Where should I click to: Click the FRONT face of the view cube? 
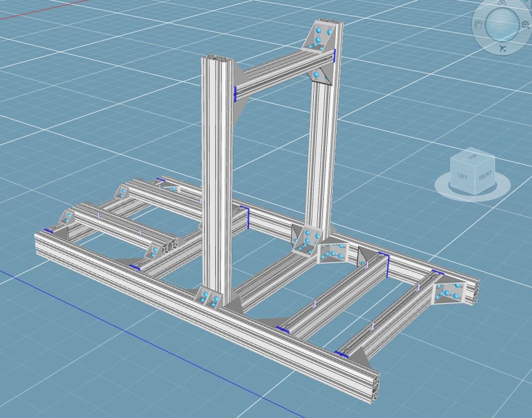click(485, 176)
